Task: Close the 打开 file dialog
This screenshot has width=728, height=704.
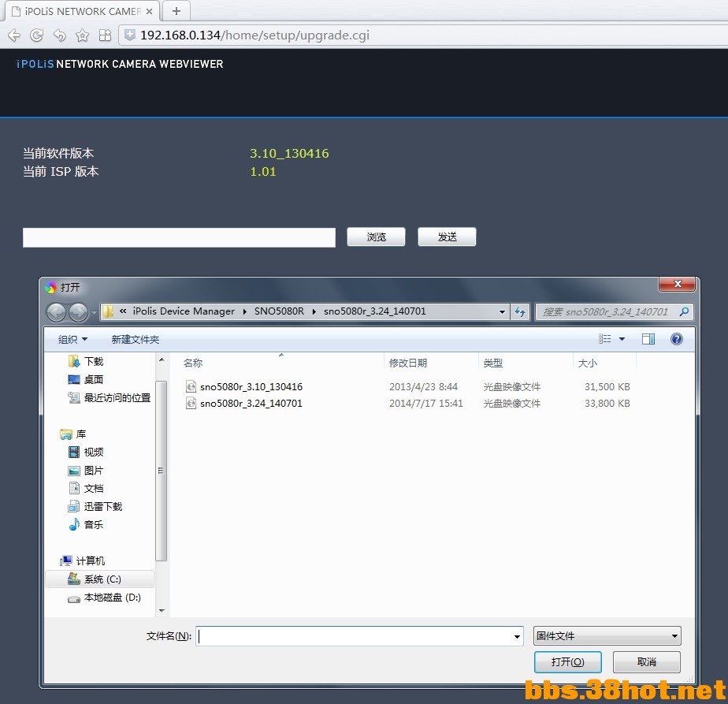Action: coord(678,284)
